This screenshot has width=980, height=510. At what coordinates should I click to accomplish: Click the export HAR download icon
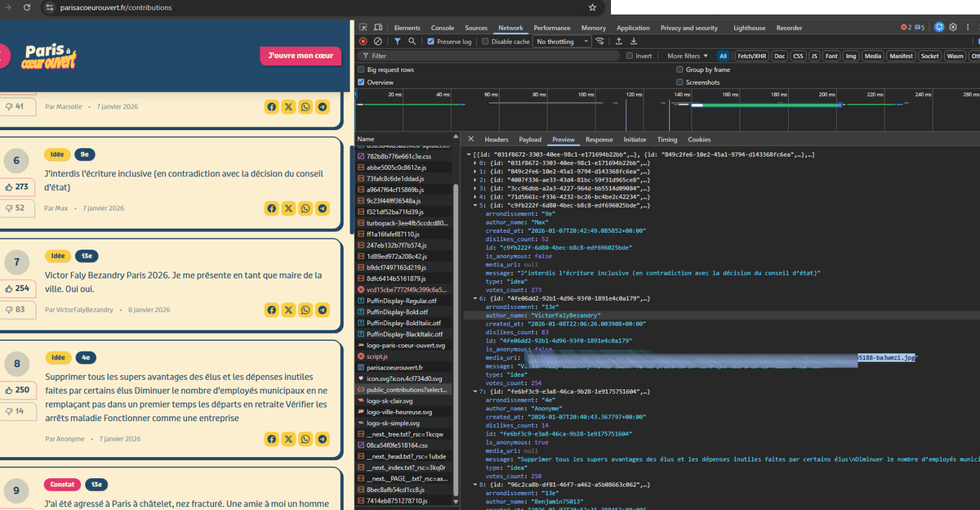pos(634,42)
